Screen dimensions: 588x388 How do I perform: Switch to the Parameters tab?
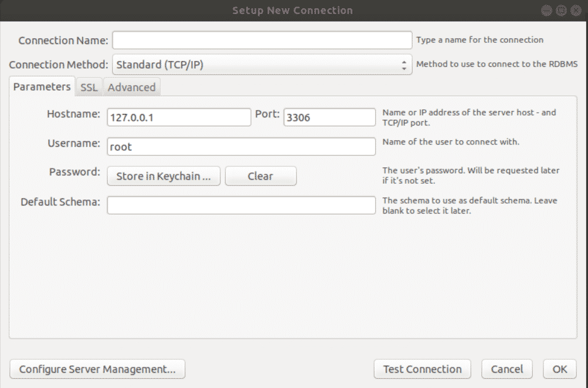point(42,87)
